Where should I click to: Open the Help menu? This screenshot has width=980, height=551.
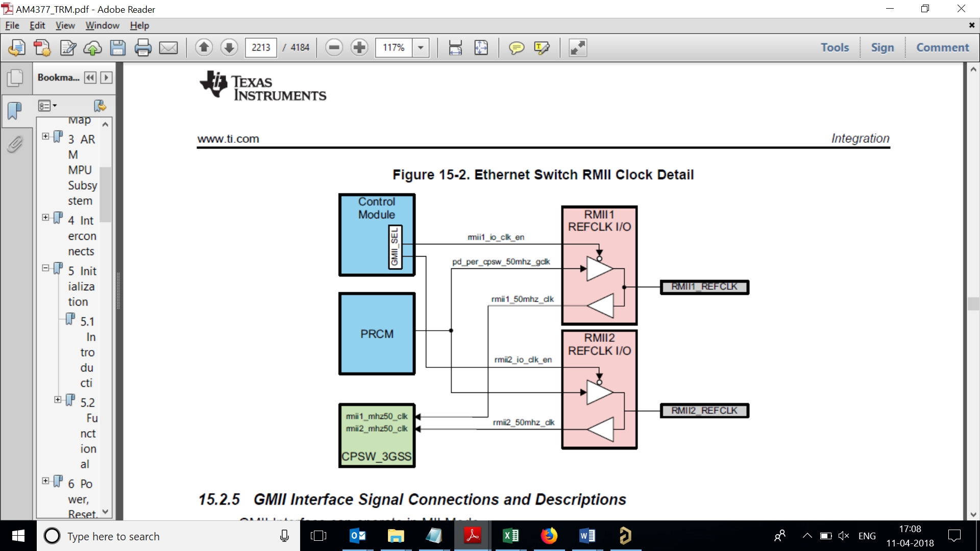pos(139,26)
